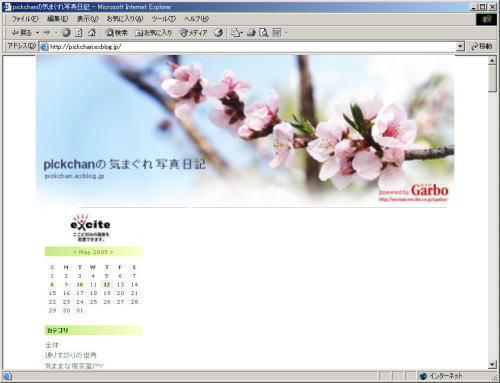This screenshot has width=500, height=383.
Task: Open the Tools (ツール) menu
Action: [164, 19]
